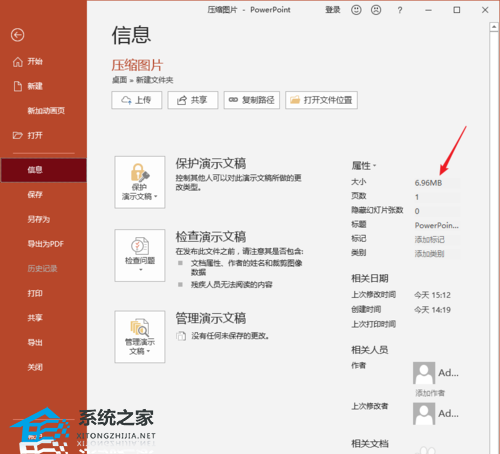
Task: Click the avatar beside 上次修改者
Action: coord(424,414)
